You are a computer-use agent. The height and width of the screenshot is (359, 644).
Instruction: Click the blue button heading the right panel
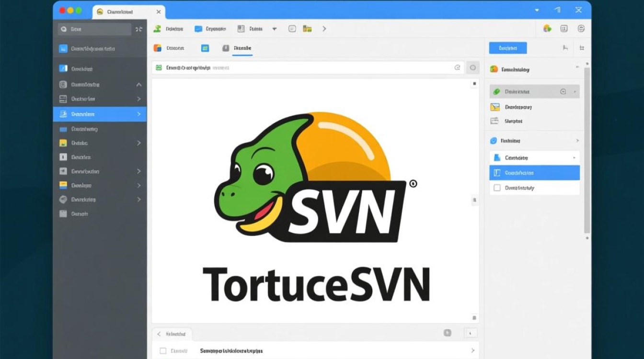[x=508, y=48]
